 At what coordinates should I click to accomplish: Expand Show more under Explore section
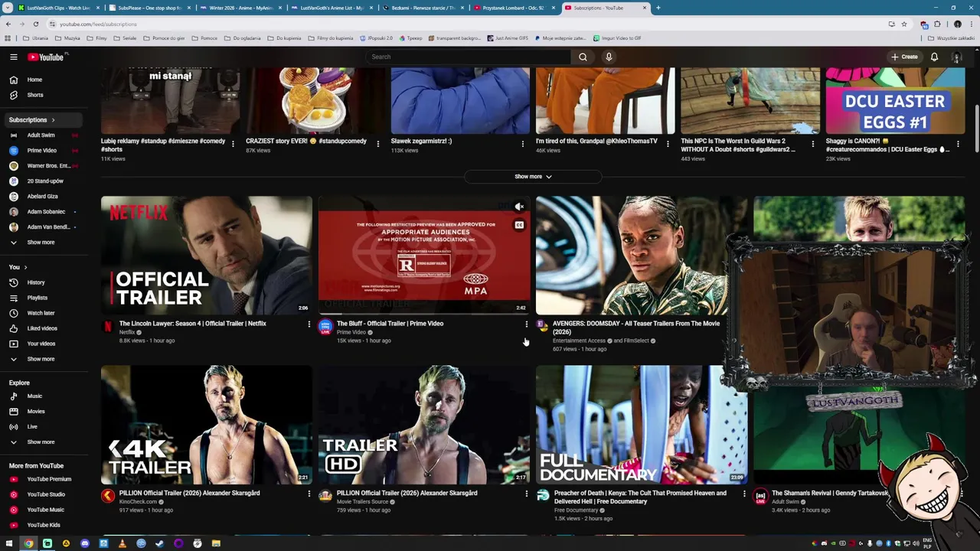(41, 442)
